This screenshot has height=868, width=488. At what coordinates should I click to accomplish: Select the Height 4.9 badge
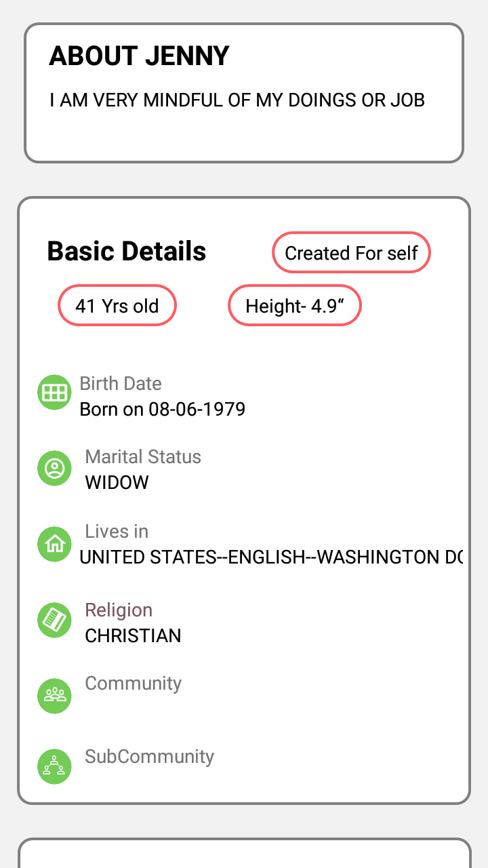point(294,306)
